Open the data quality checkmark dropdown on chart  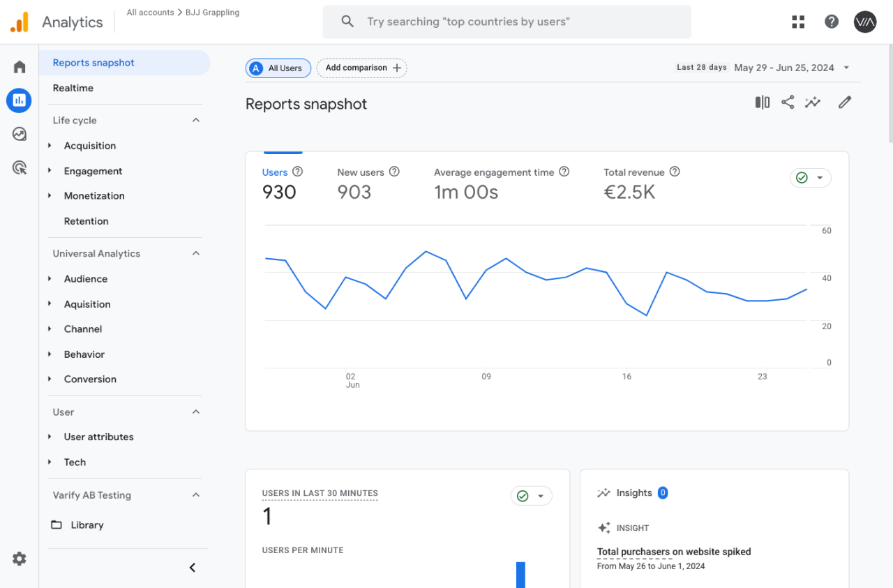811,178
